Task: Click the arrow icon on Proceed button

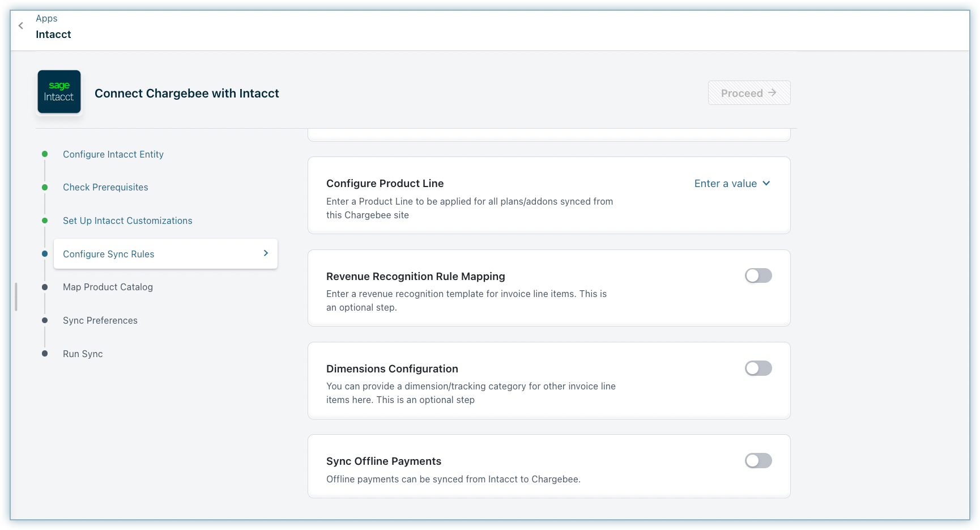Action: 772,92
